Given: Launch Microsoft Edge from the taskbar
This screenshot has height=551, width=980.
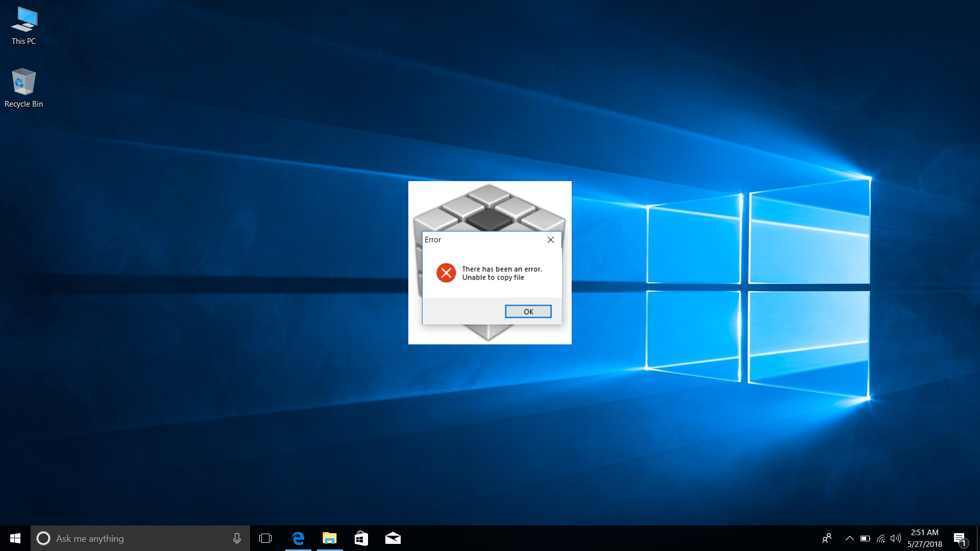Looking at the screenshot, I should (x=298, y=538).
